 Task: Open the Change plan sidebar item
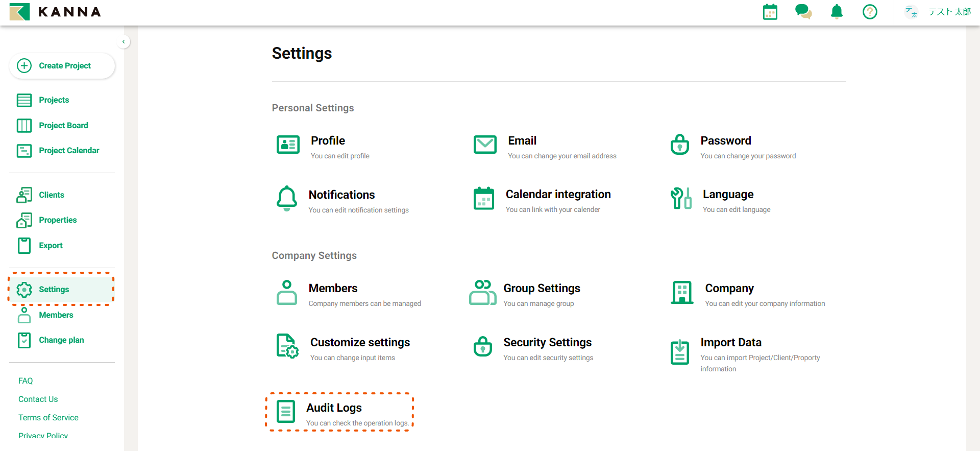(61, 340)
